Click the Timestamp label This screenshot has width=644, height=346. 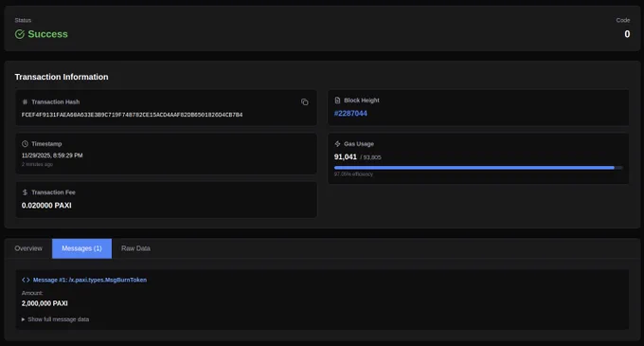coord(46,144)
